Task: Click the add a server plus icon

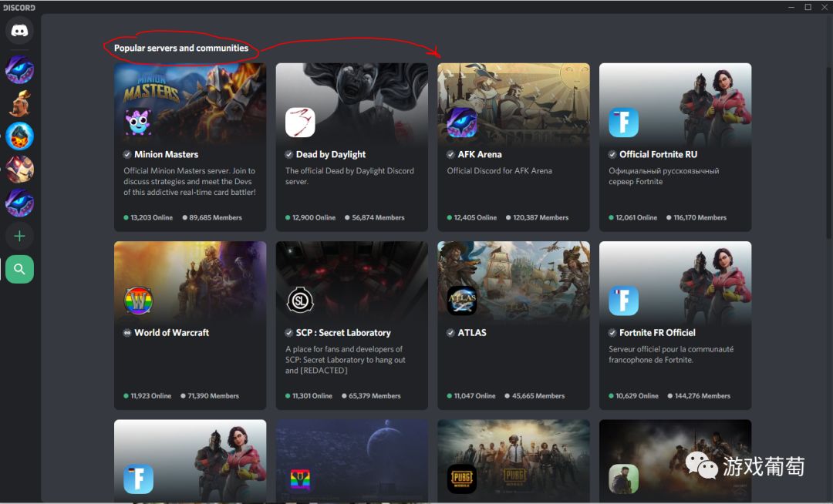Action: point(19,236)
